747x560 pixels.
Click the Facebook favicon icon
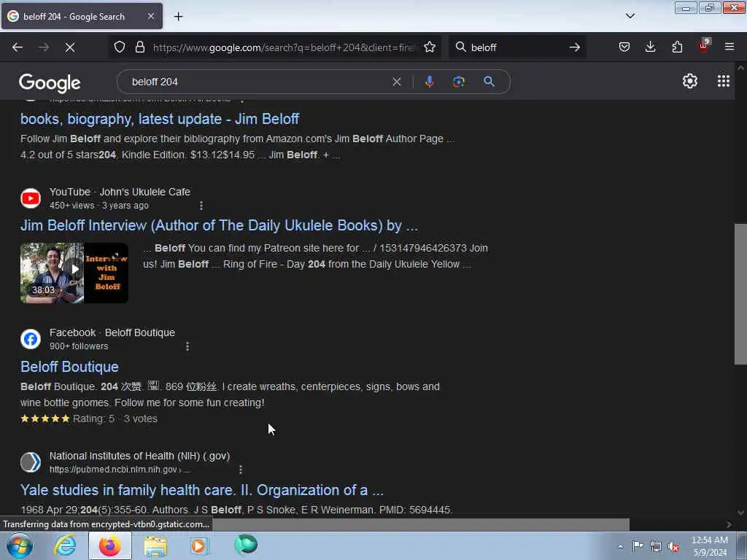(31, 339)
